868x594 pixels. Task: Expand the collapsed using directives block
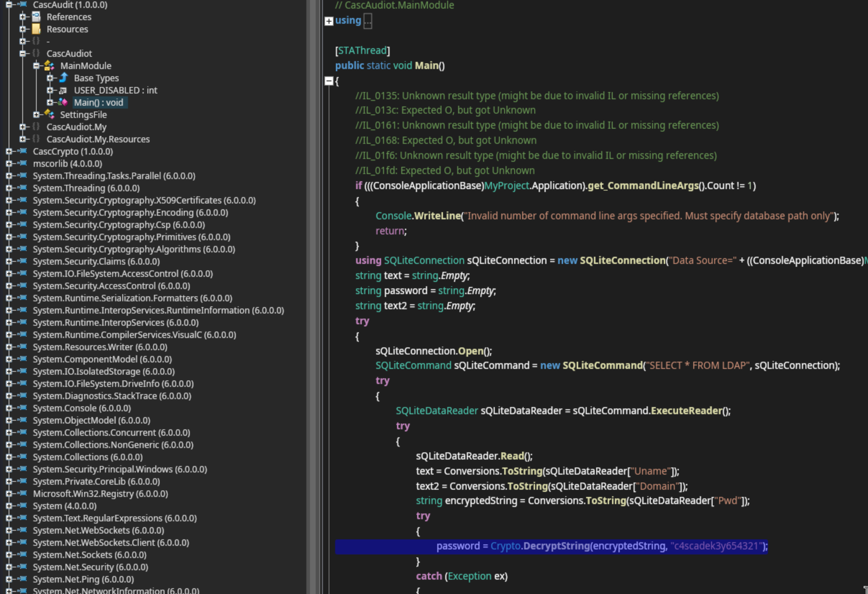(329, 21)
